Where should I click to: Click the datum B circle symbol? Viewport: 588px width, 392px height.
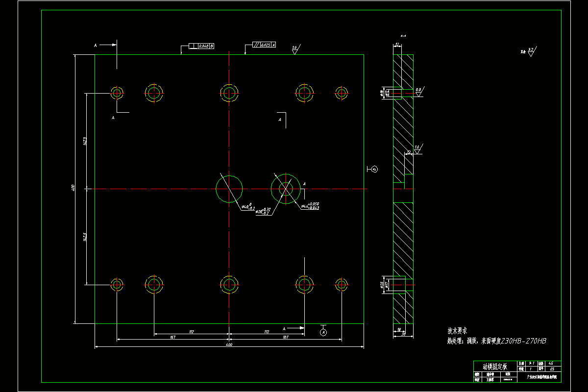[374, 169]
